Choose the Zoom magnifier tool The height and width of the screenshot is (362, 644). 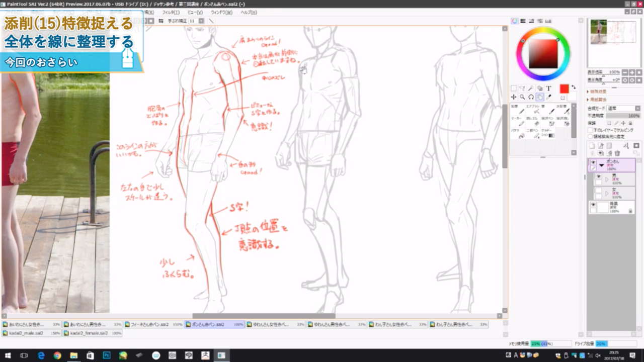(x=522, y=97)
